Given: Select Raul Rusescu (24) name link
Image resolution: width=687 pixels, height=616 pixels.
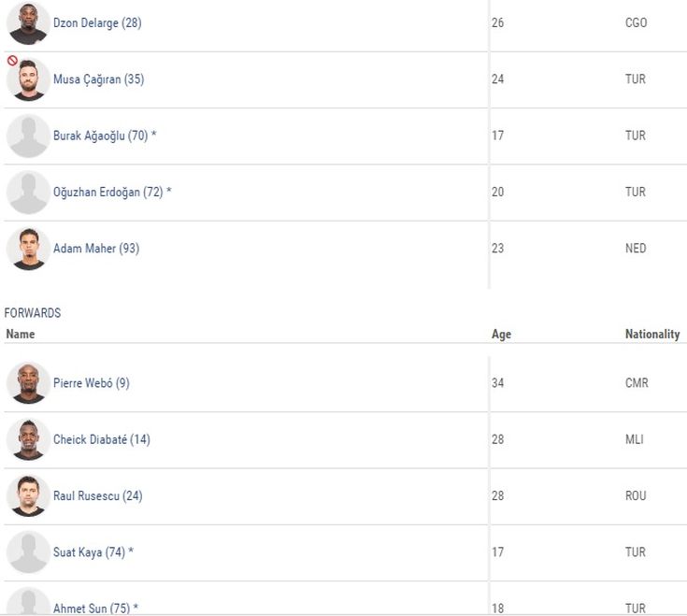Looking at the screenshot, I should tap(97, 495).
